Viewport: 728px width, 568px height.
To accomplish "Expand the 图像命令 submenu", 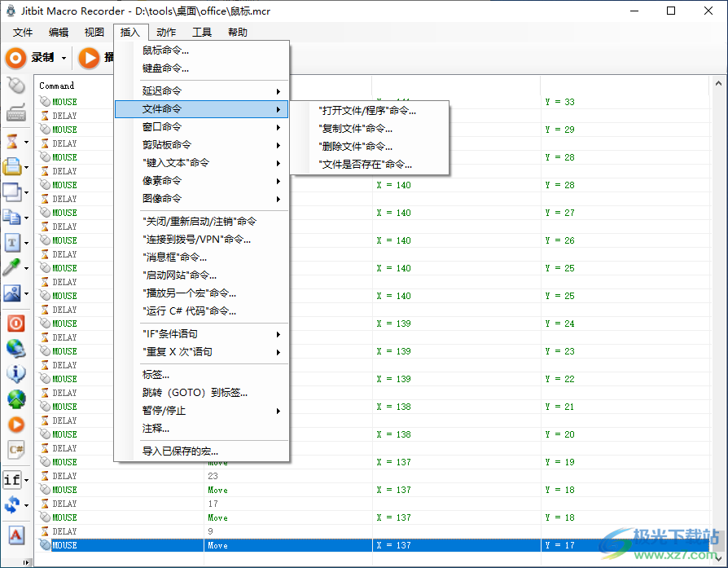I will coord(201,199).
